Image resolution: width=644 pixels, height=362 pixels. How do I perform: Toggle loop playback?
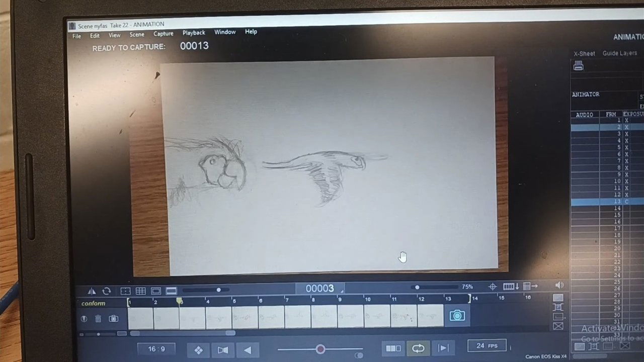tap(418, 348)
